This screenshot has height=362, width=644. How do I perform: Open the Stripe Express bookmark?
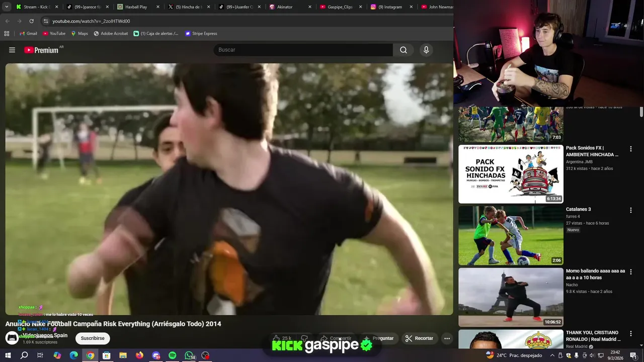pyautogui.click(x=201, y=34)
